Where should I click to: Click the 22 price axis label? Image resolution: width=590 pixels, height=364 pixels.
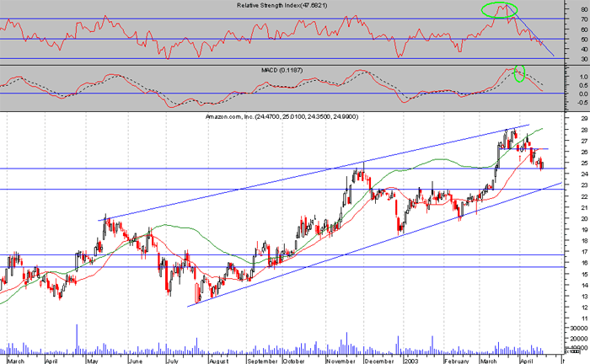(x=584, y=196)
